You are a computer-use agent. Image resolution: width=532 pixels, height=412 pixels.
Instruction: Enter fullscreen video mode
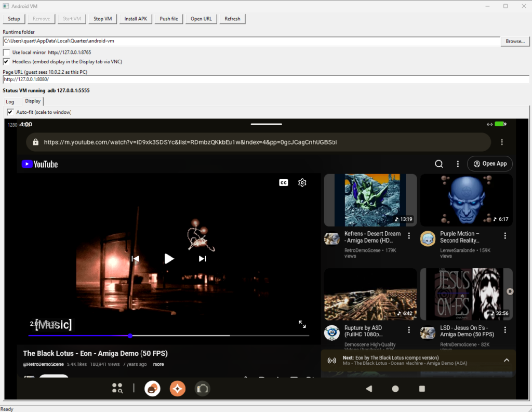coord(302,324)
